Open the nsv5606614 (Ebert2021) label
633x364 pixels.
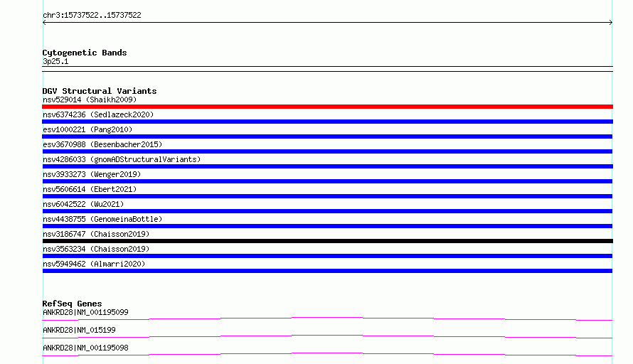coord(90,189)
